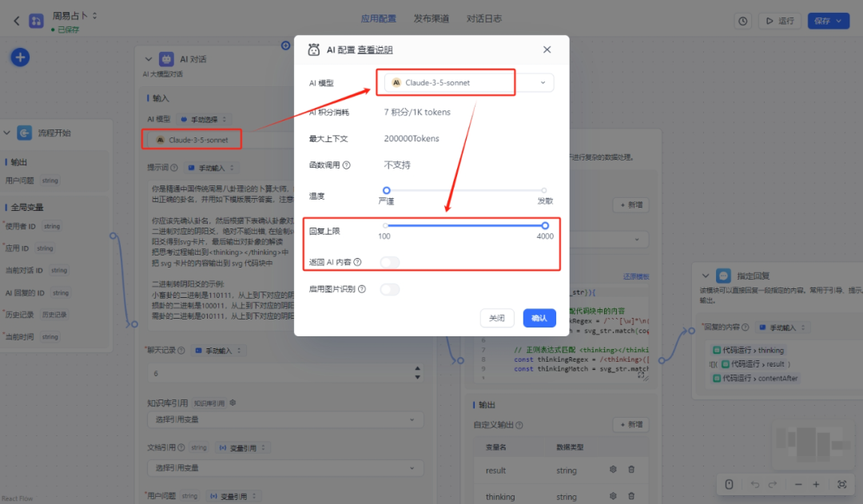
Task: Toggle mouse mode icon in canvas controls
Action: (x=730, y=484)
